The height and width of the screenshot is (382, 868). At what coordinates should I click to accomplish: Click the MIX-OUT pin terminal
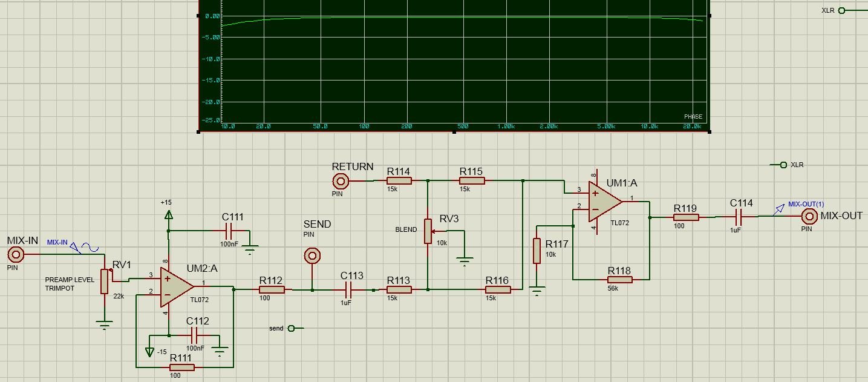tap(809, 216)
